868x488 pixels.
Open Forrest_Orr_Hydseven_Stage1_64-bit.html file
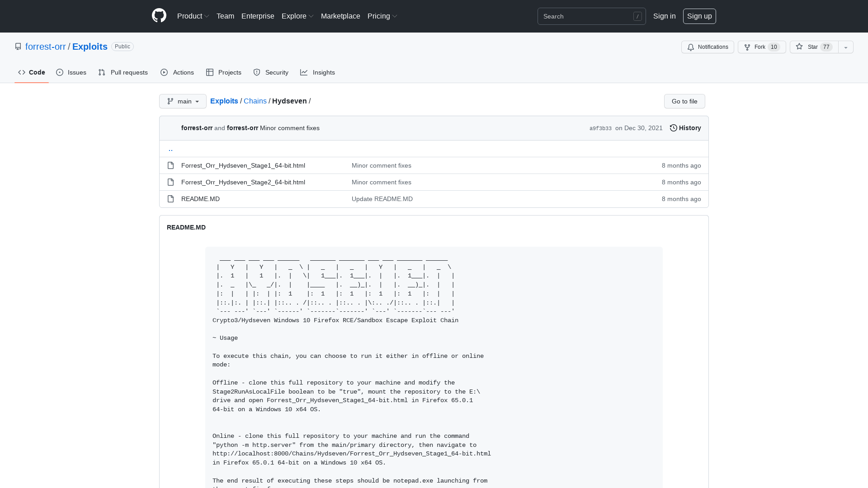point(243,165)
